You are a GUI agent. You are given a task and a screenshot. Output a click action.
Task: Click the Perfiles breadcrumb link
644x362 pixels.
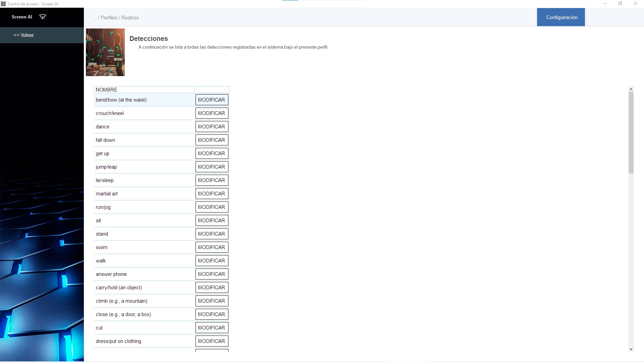tap(109, 18)
